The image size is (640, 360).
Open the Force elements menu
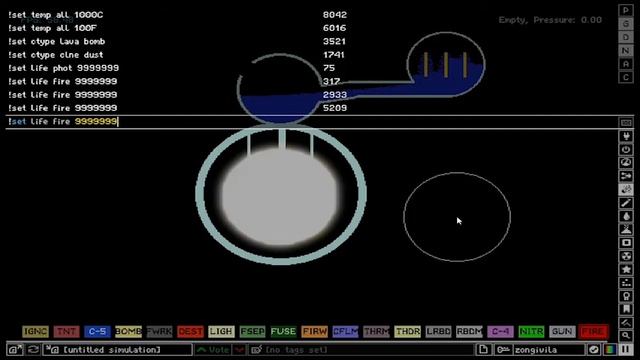(x=626, y=176)
